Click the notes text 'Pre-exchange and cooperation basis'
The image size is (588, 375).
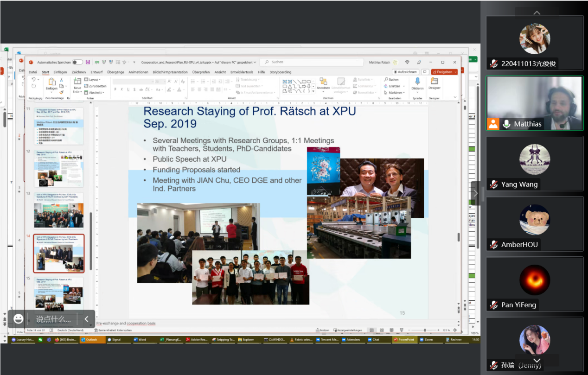pos(126,324)
